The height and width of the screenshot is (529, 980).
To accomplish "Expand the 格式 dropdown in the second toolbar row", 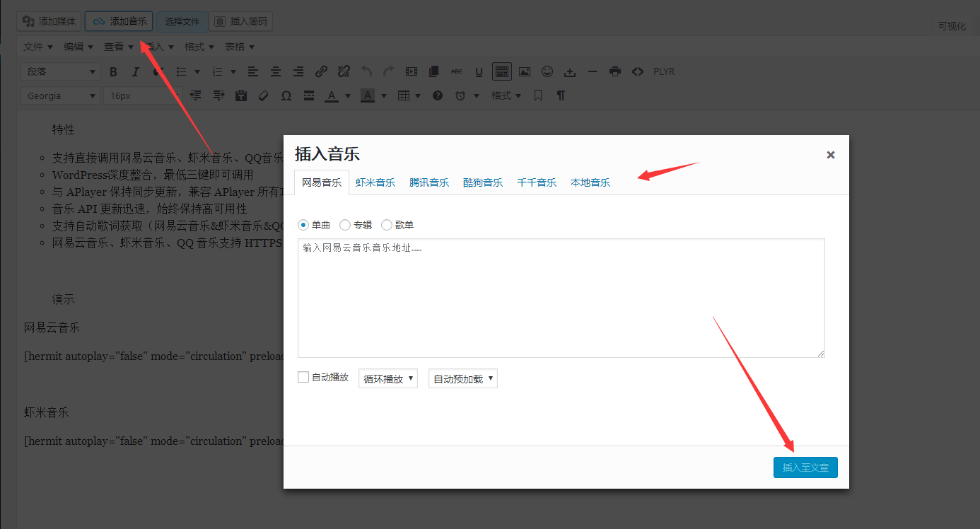I will point(506,95).
